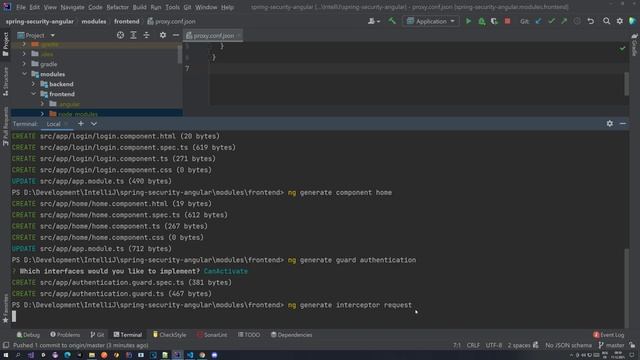The width and height of the screenshot is (640, 360).
Task: Click the editor vertical scrollbar
Action: pos(627,84)
